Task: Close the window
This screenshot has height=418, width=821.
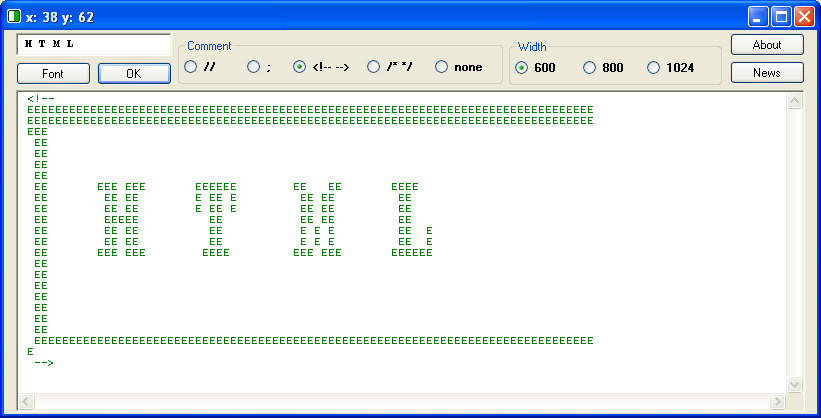Action: (804, 17)
